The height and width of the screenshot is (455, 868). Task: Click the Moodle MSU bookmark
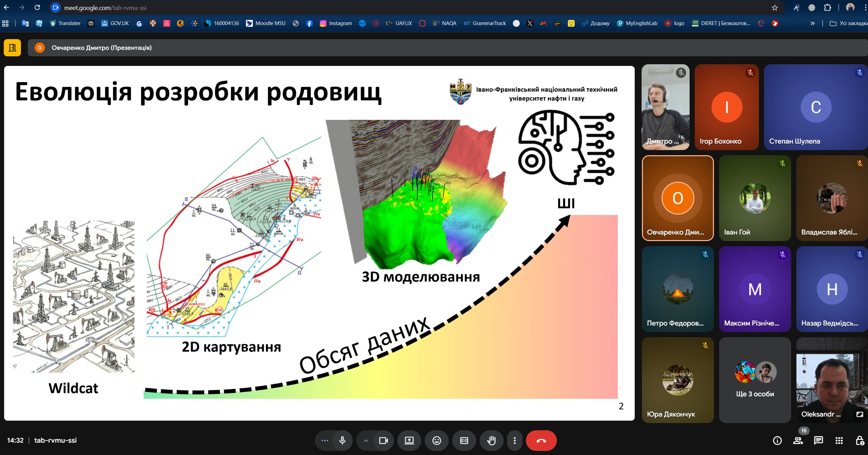pos(266,23)
